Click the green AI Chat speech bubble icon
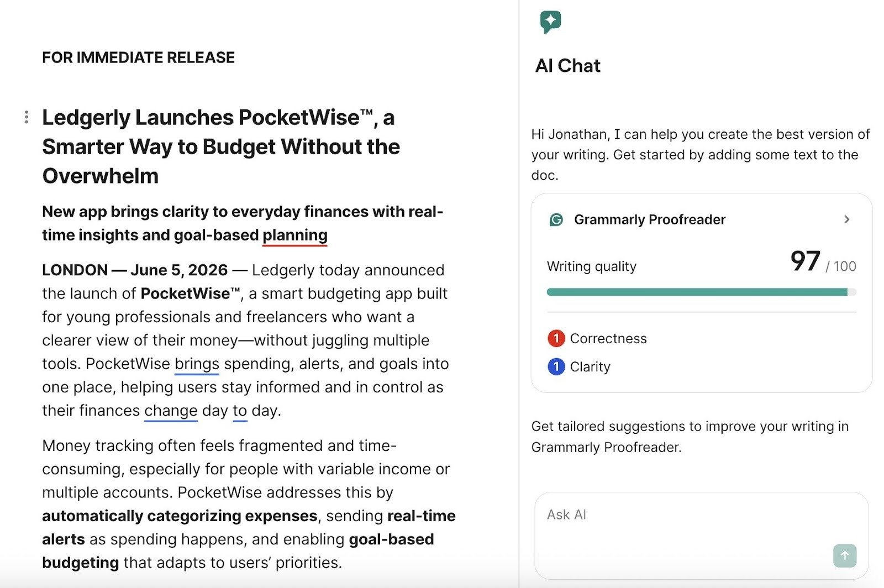 pyautogui.click(x=551, y=22)
